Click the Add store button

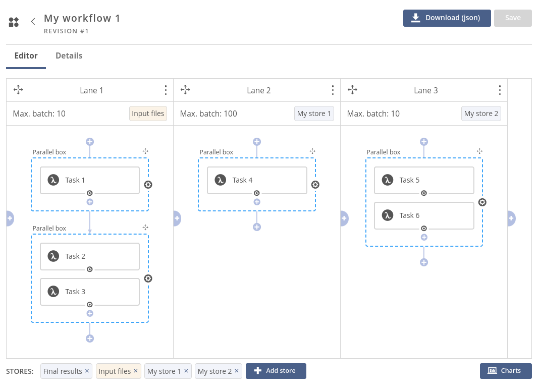276,371
